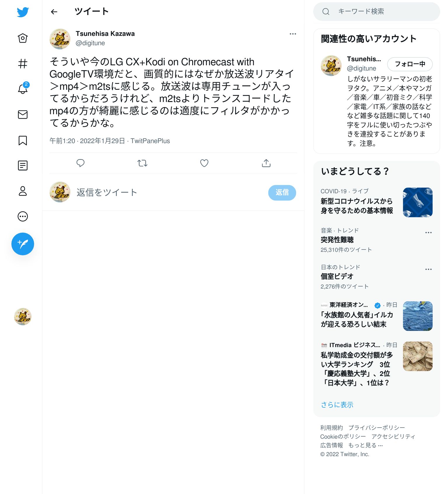Click the さらに表示 show more link
Screen dimensions: 448x494
(x=337, y=405)
